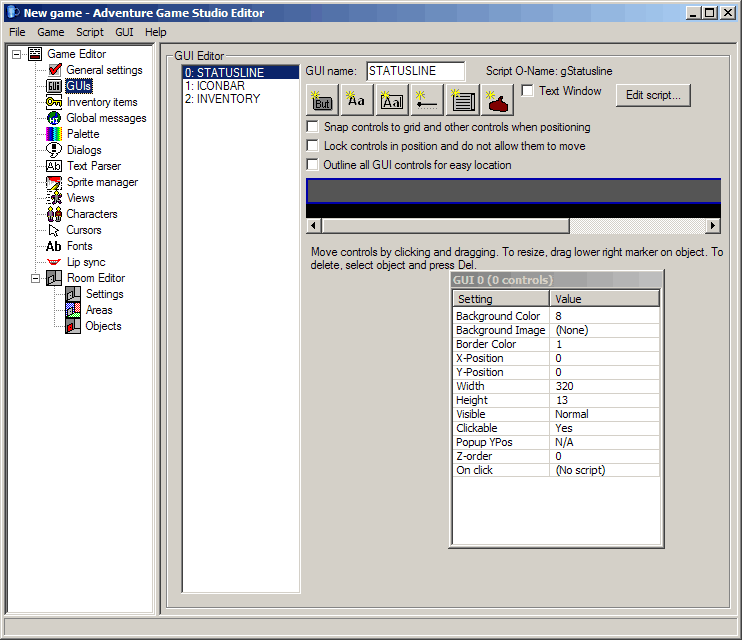Click the General settings checkmark icon
Screen dimensions: 742x640
pos(55,70)
